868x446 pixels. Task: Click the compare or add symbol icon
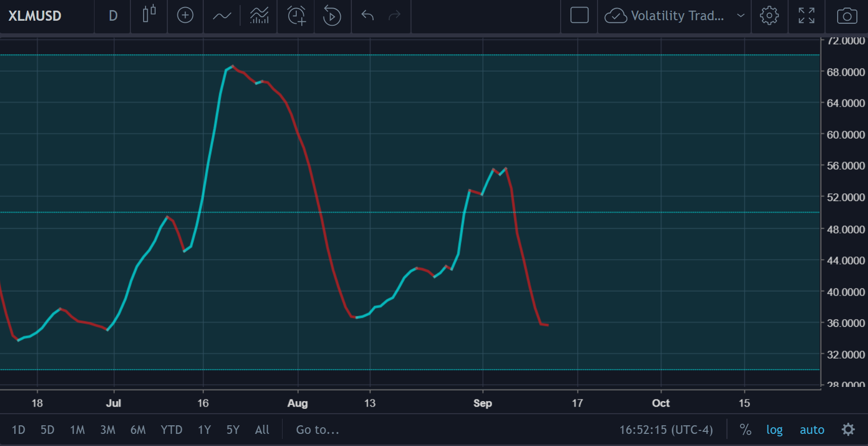(186, 16)
